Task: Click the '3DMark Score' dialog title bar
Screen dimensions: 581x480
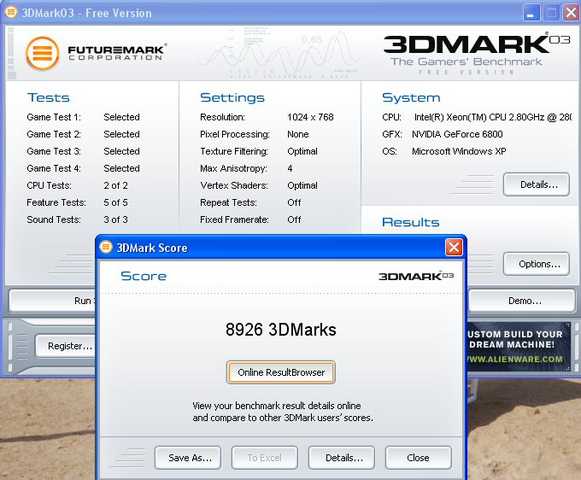Action: coord(281,247)
